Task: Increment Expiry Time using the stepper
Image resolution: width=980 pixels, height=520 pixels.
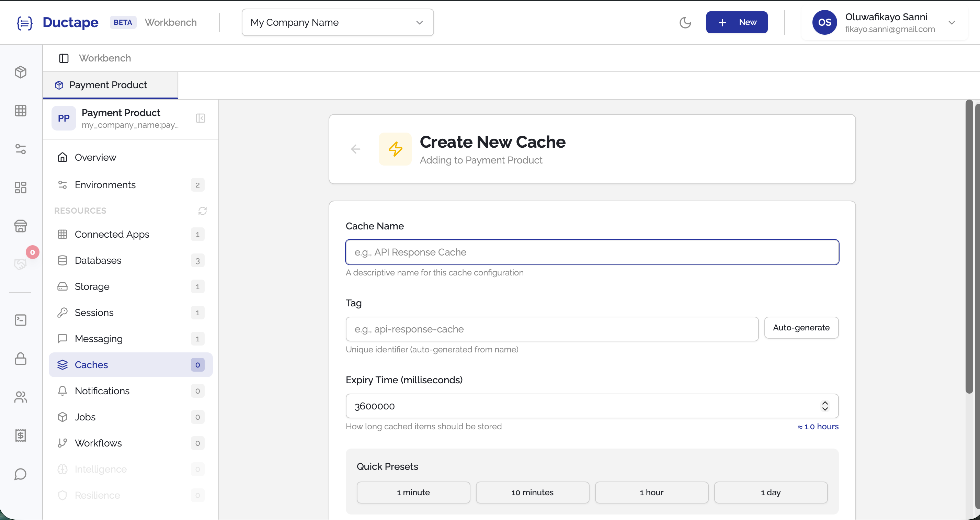Action: coord(825,403)
